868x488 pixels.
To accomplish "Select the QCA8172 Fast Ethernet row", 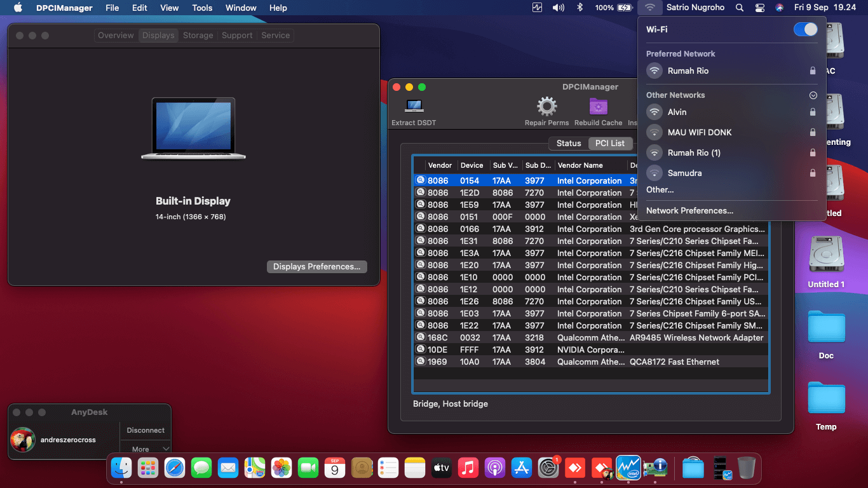I will pos(591,362).
